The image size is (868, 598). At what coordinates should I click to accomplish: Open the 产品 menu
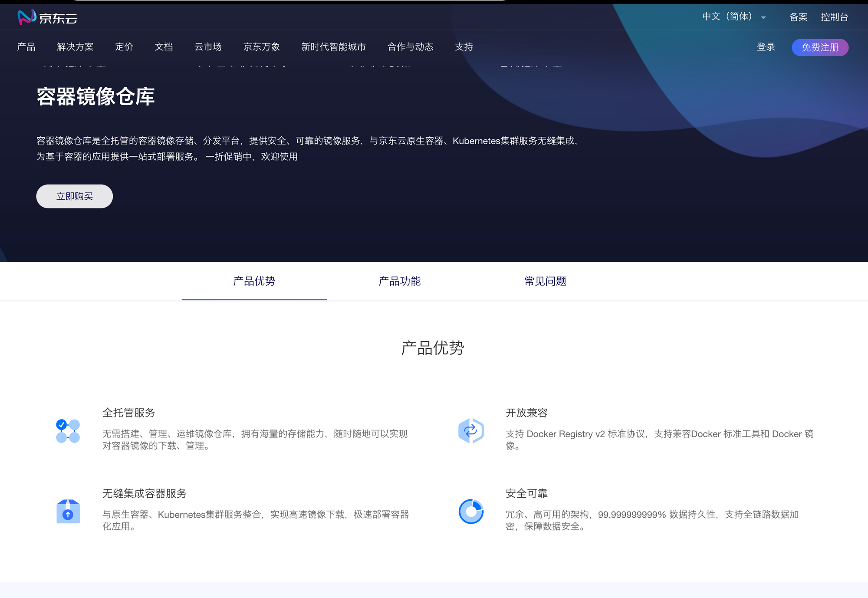tap(26, 47)
